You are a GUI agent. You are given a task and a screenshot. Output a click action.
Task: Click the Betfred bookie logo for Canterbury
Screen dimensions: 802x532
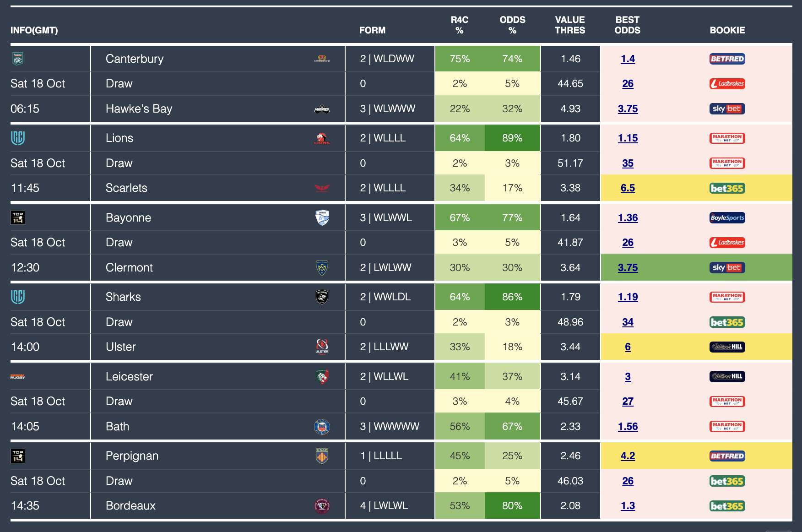(x=727, y=59)
